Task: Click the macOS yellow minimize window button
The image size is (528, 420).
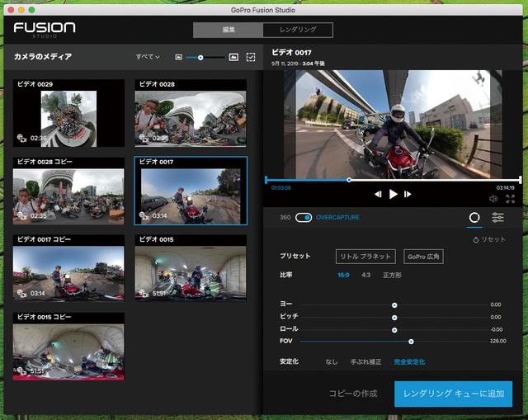Action: (x=21, y=10)
